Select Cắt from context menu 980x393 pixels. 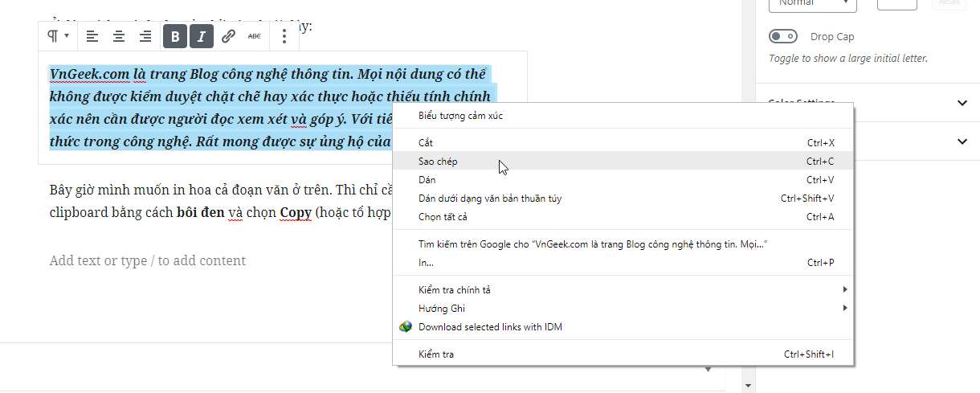[623, 143]
